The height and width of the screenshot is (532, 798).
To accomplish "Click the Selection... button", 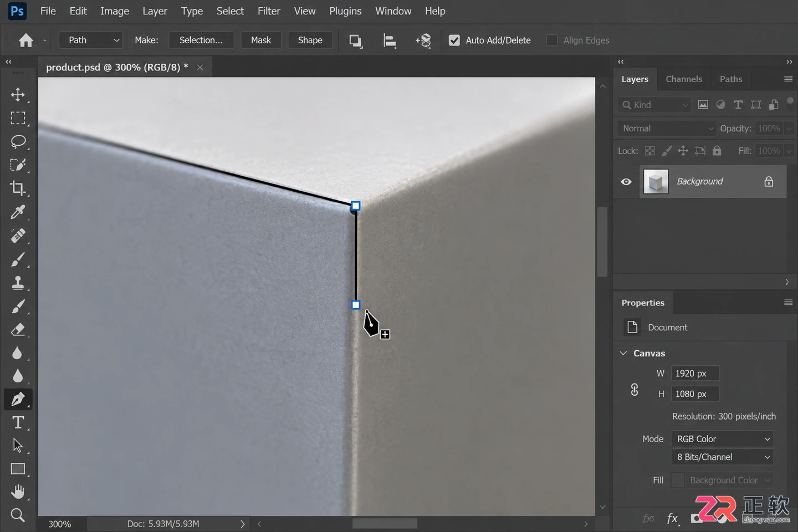I will click(201, 40).
